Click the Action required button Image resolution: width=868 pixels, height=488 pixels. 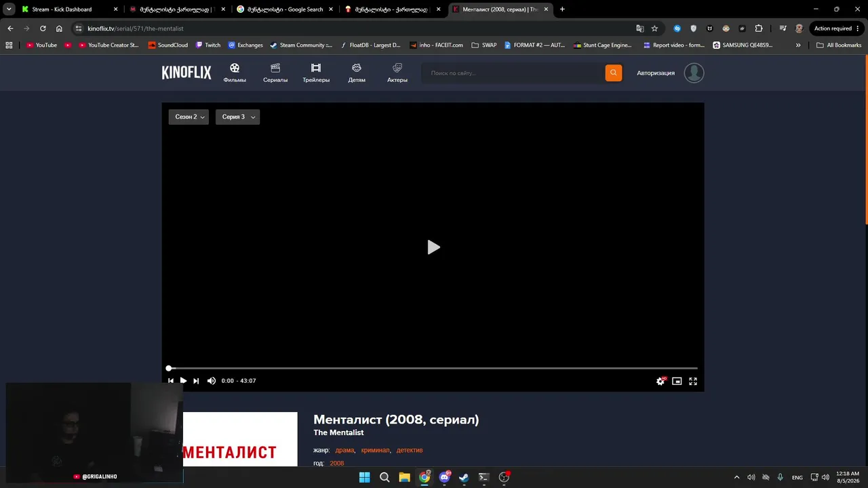[x=833, y=28]
